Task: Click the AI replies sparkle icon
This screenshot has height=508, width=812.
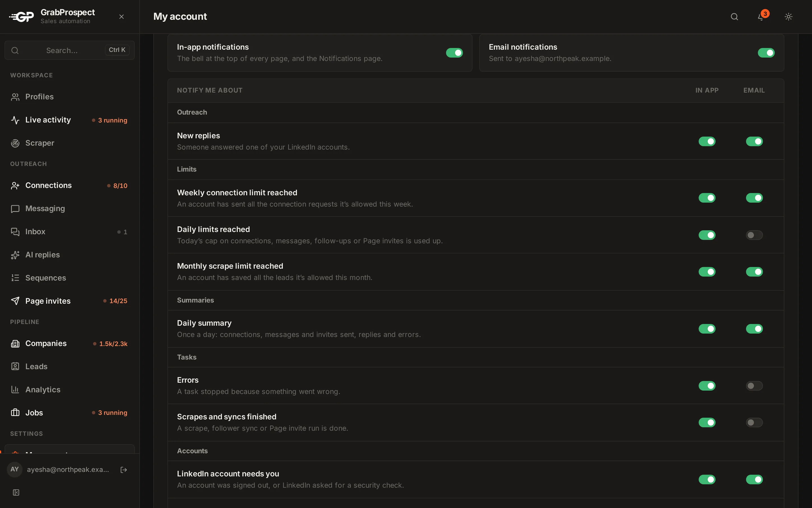Action: click(x=15, y=255)
